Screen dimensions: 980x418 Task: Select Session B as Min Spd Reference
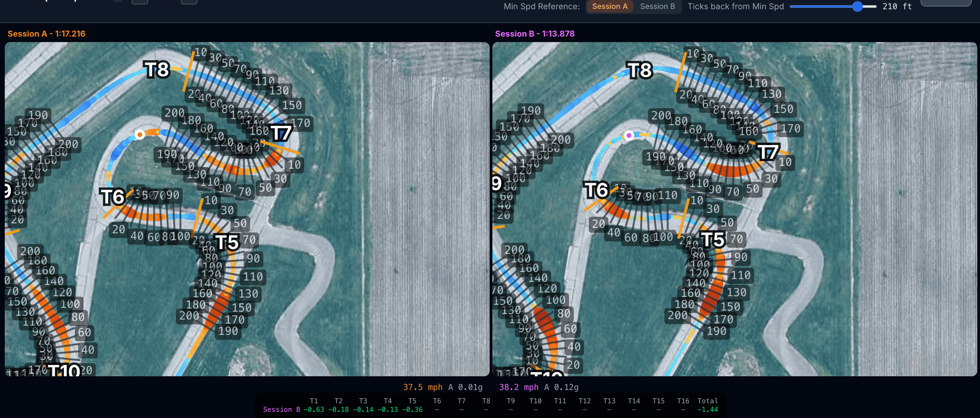657,6
